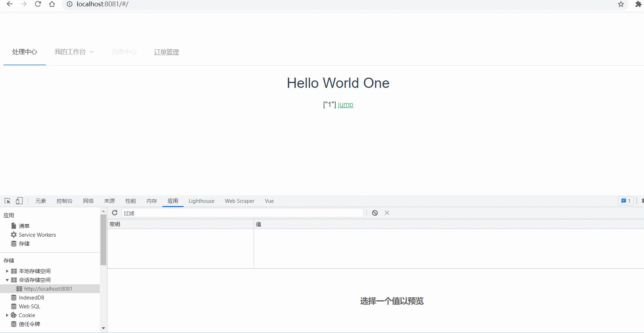
Task: Select the 应用 tab
Action: coord(173,201)
